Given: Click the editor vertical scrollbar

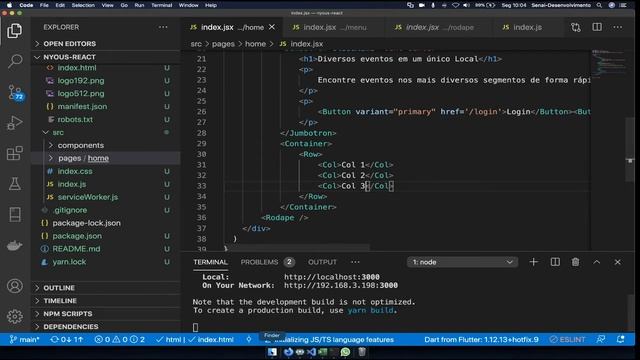Looking at the screenshot, I should (630, 149).
